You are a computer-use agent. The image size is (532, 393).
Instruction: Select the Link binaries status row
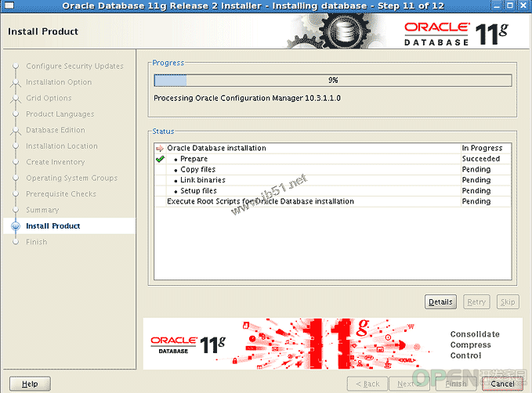[333, 180]
